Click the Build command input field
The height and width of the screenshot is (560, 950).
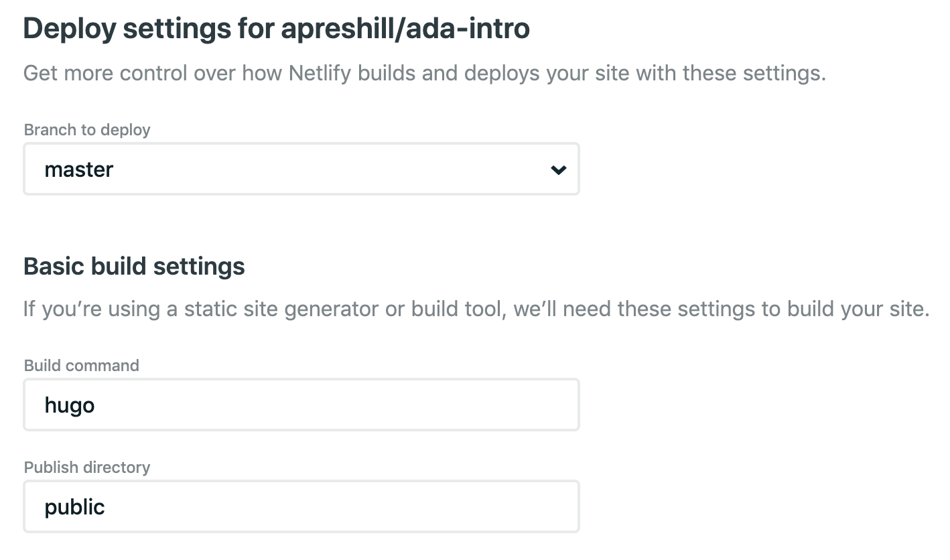[301, 405]
